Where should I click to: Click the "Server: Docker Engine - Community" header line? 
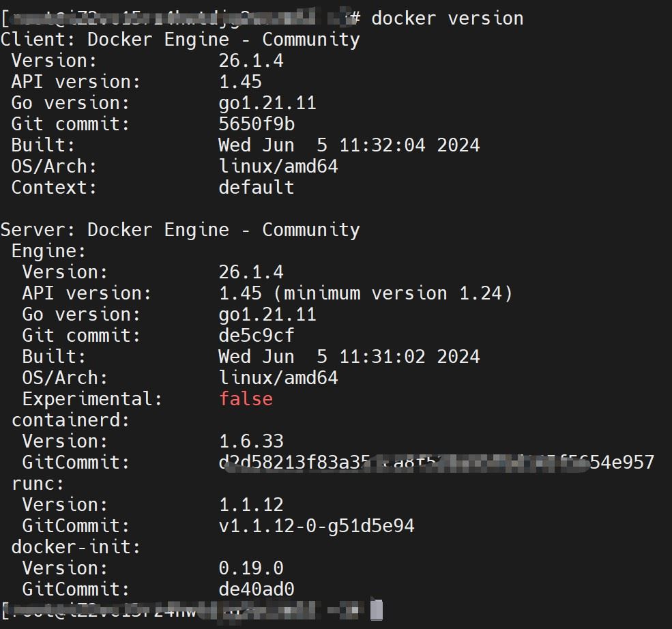pyautogui.click(x=180, y=230)
